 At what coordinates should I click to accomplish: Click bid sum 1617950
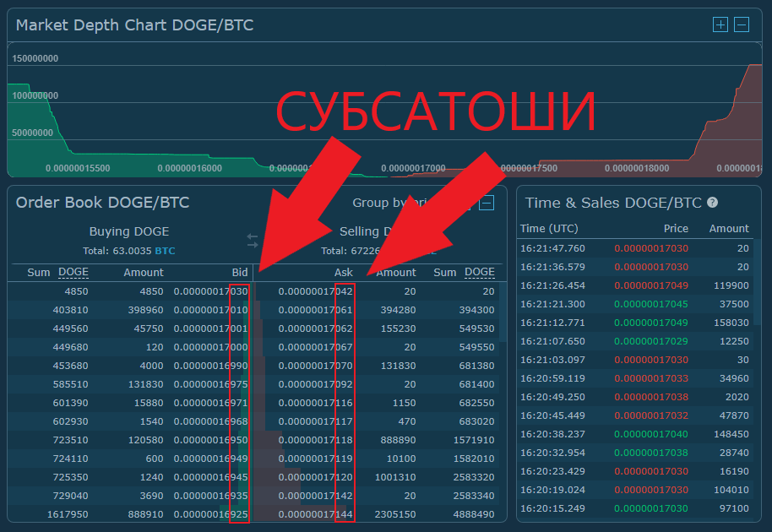pos(68,514)
